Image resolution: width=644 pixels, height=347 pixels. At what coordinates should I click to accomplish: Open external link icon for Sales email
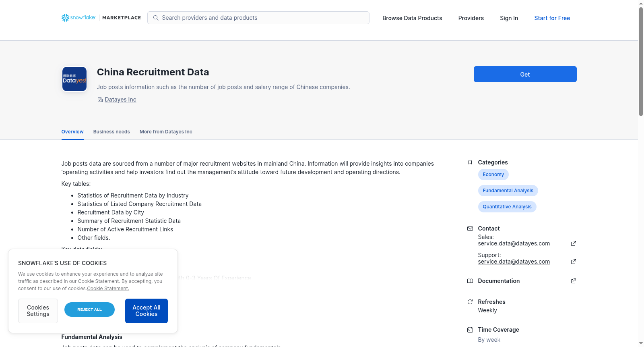pyautogui.click(x=574, y=243)
